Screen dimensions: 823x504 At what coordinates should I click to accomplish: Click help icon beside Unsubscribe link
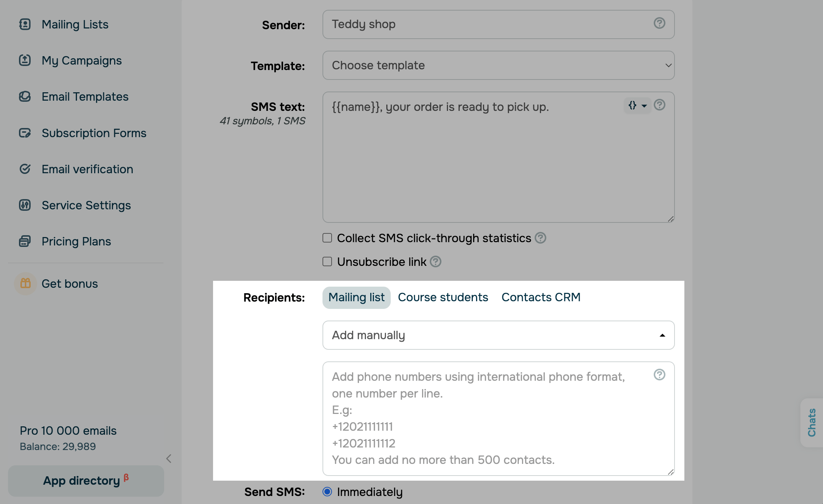tap(436, 261)
